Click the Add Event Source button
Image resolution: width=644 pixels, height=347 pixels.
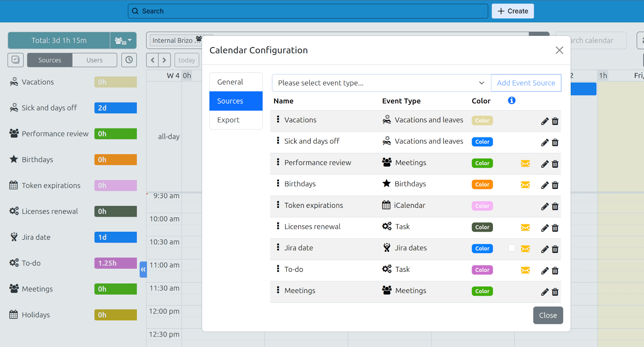pos(526,83)
